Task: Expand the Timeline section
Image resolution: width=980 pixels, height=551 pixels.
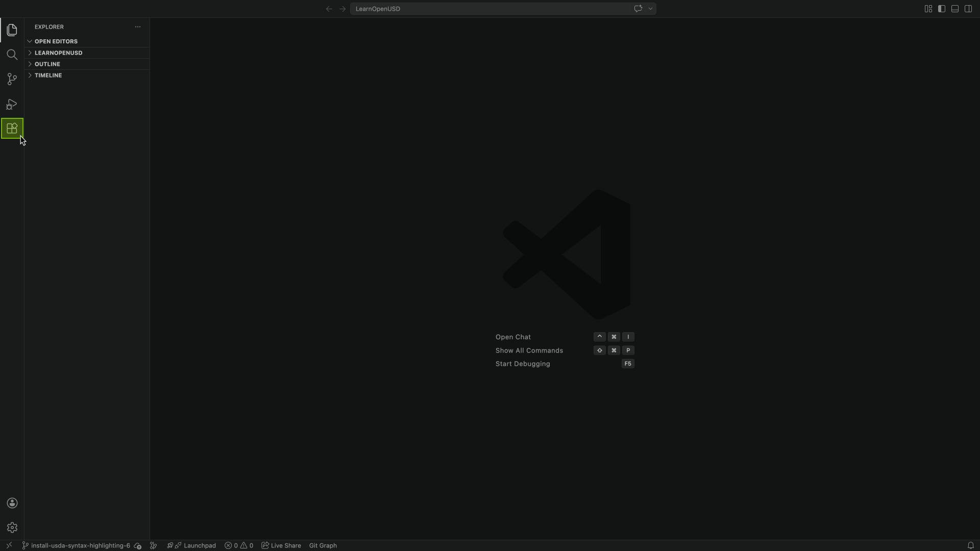Action: tap(87, 75)
